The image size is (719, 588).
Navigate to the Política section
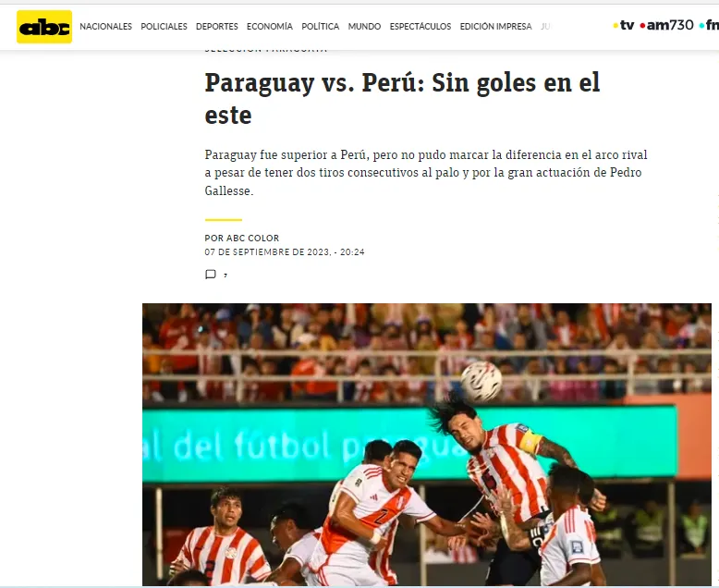(x=320, y=27)
